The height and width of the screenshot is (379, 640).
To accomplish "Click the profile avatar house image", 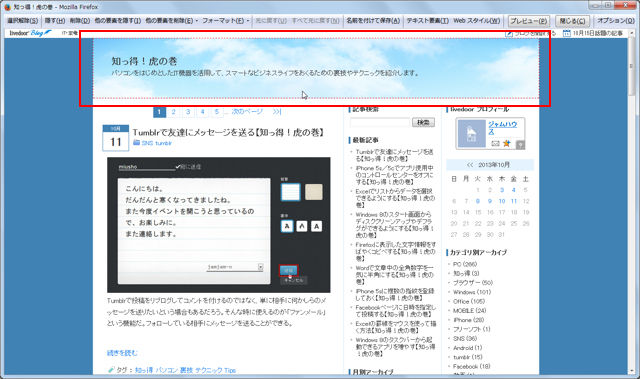I will [x=471, y=133].
